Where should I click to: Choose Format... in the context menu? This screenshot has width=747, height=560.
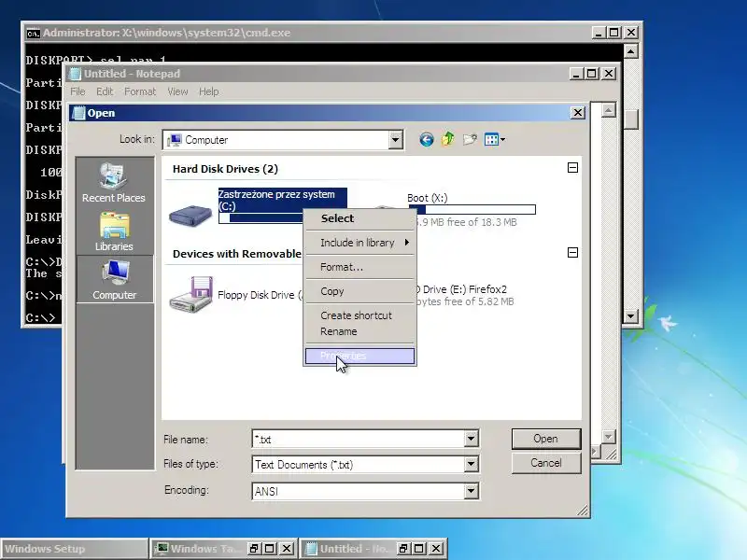click(x=359, y=267)
